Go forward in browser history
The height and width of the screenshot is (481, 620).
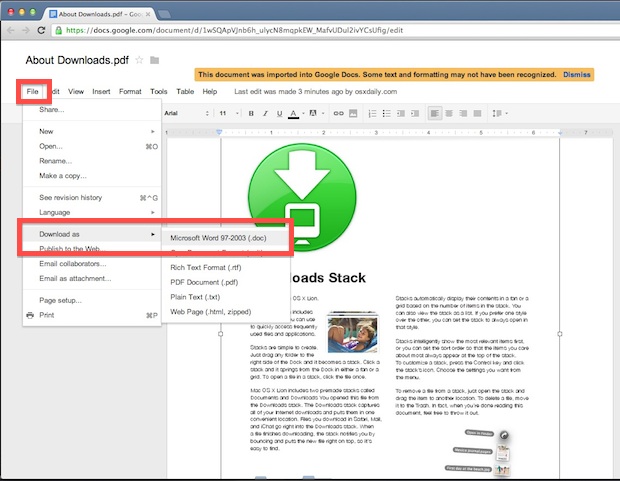pyautogui.click(x=26, y=30)
